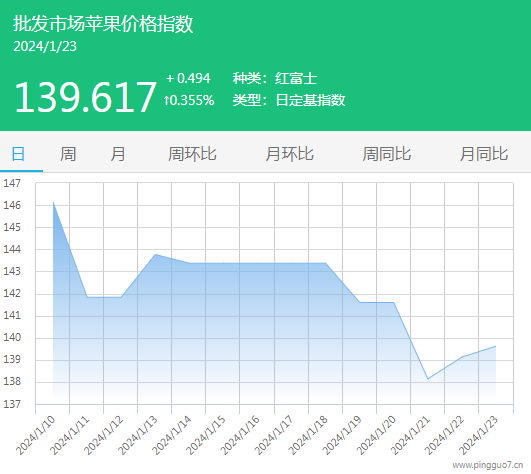Click the 批发市场苹果价格指数 title

pyautogui.click(x=103, y=24)
